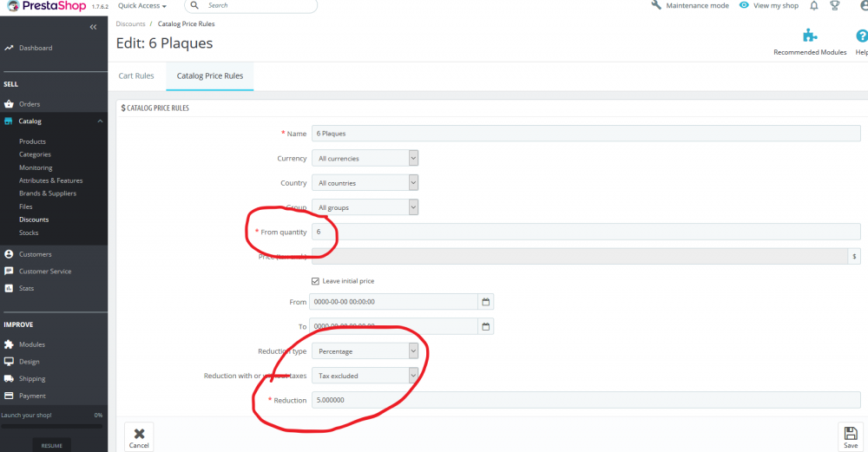Click the Stats chart icon

point(9,288)
